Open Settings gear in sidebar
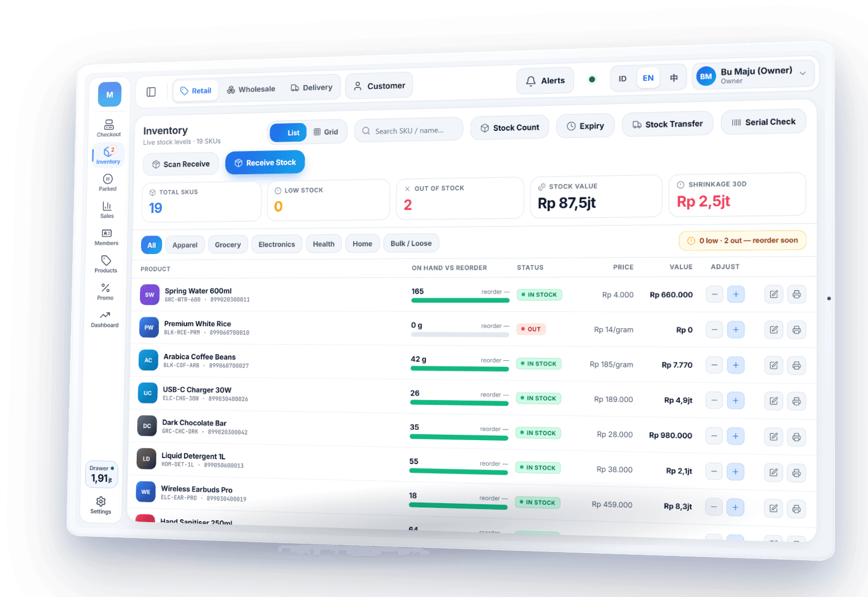Image resolution: width=868 pixels, height=597 pixels. [x=100, y=505]
